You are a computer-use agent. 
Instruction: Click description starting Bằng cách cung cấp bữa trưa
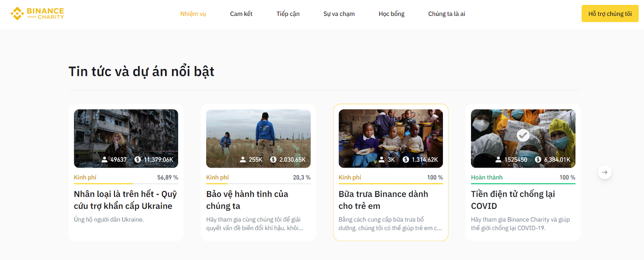coord(390,224)
